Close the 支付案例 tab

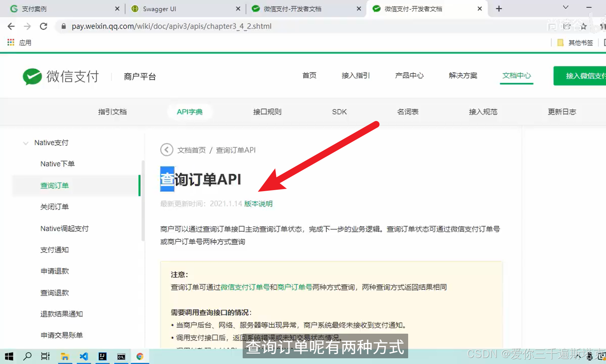click(x=117, y=9)
